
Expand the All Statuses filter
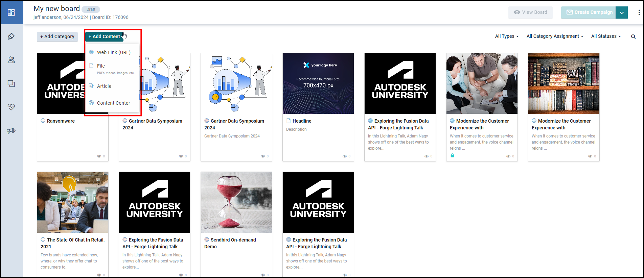tap(606, 36)
